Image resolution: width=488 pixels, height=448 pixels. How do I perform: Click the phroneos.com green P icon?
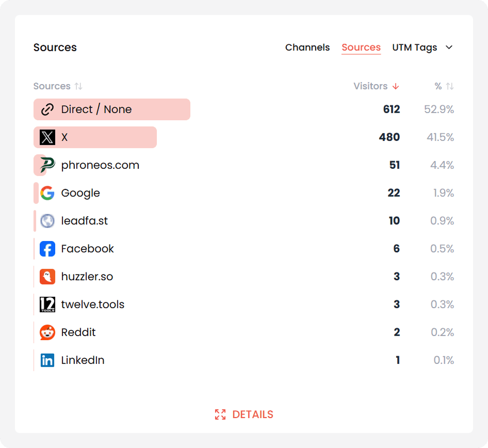click(x=47, y=165)
